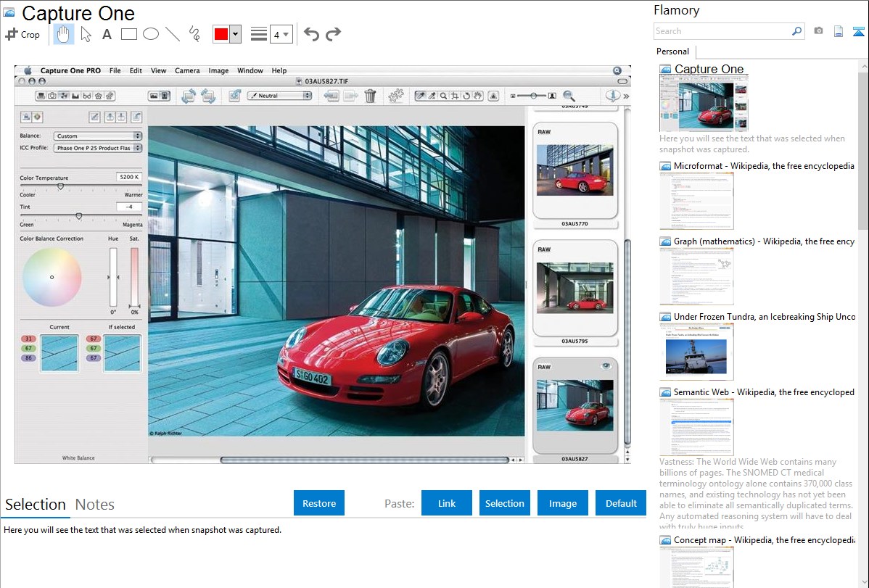This screenshot has width=869, height=588.
Task: Click the Current color sample swatch
Action: pos(59,353)
